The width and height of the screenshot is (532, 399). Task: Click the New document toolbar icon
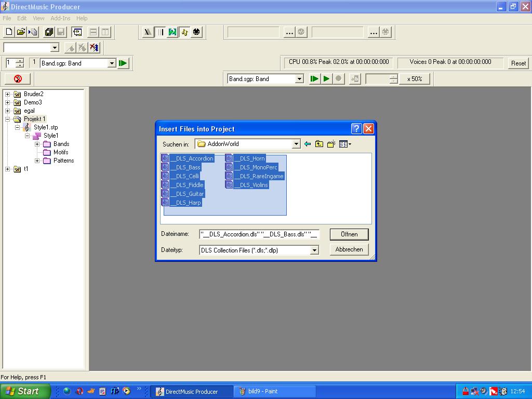tap(9, 32)
